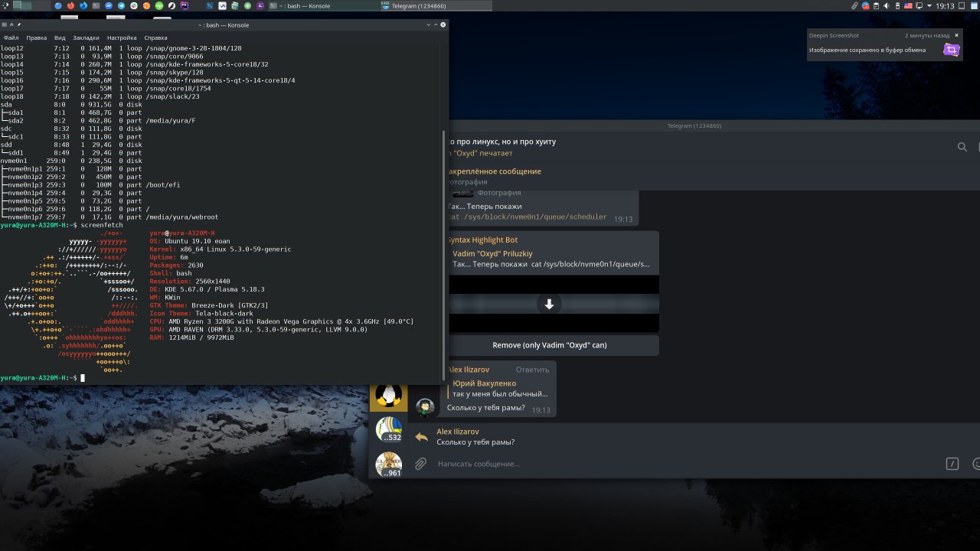Open the Вид menu in Konsole

[60, 37]
